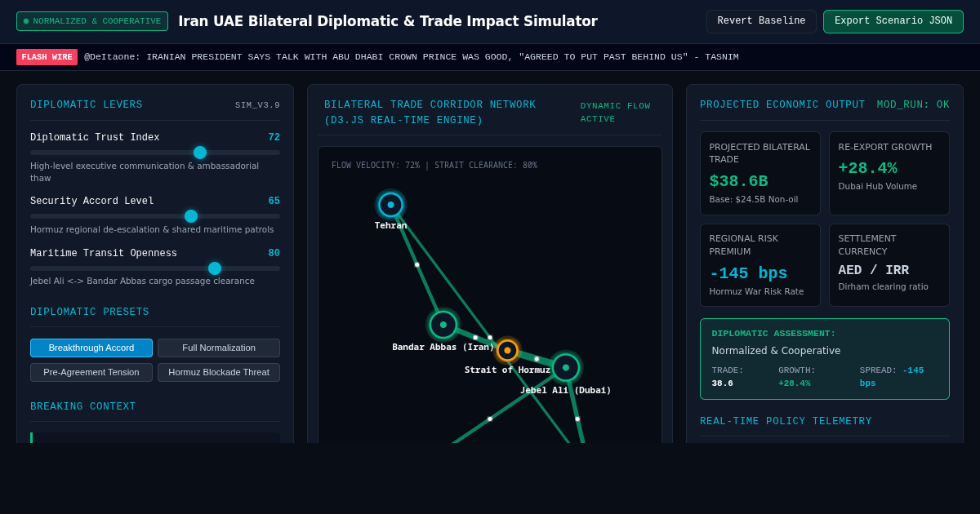This screenshot has height=514, width=980.
Task: Click DYNAMIC FLOW ACTIVE status text
Action: (x=616, y=113)
